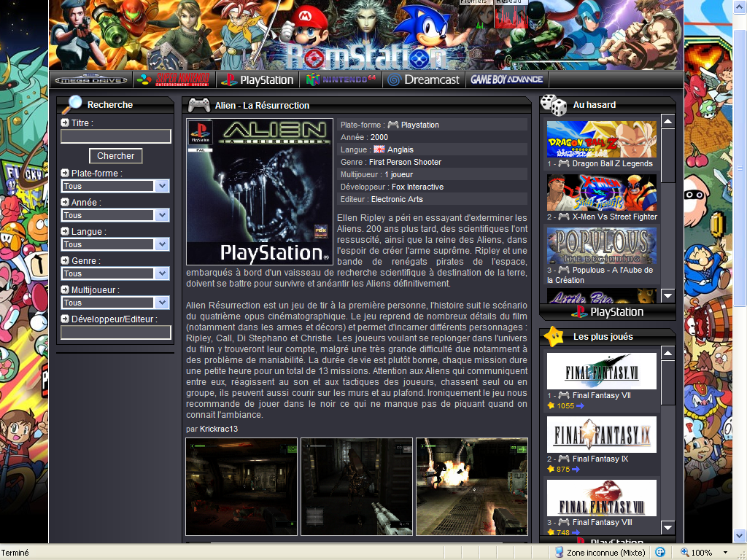Click the browser scrollbar down arrow

tap(740, 537)
